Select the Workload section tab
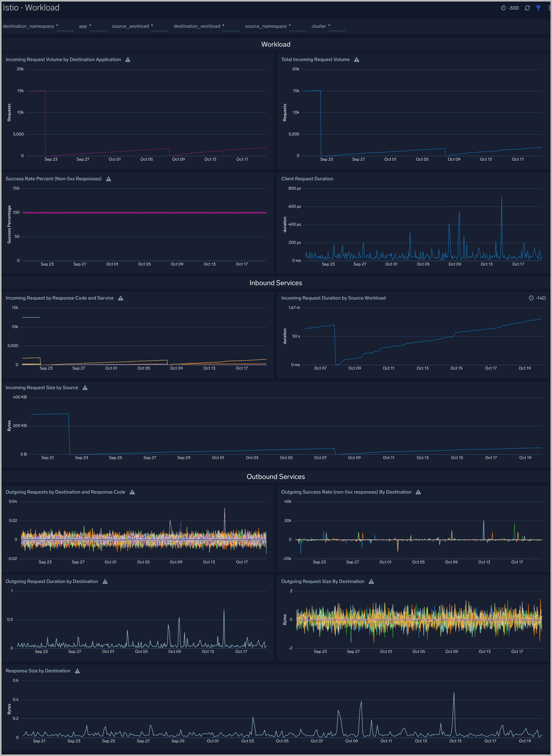Screen dimensions: 552x756 (x=276, y=44)
